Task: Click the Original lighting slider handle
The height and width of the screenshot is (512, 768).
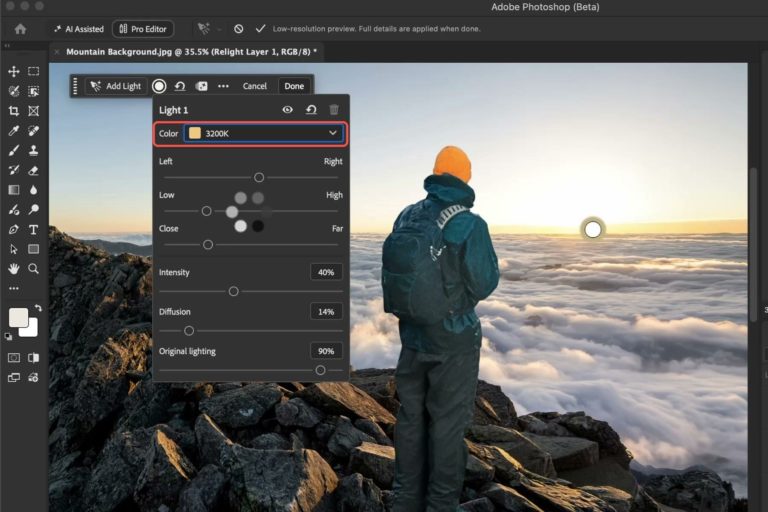Action: pos(320,370)
